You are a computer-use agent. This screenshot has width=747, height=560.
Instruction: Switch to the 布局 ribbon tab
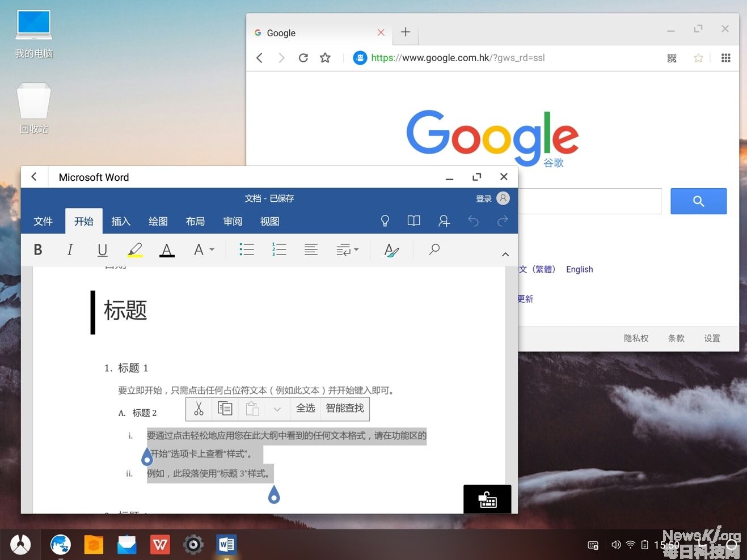pos(196,222)
